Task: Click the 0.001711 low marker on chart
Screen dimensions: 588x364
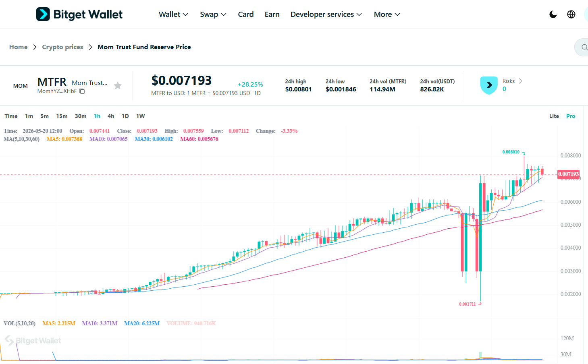Action: click(x=467, y=304)
